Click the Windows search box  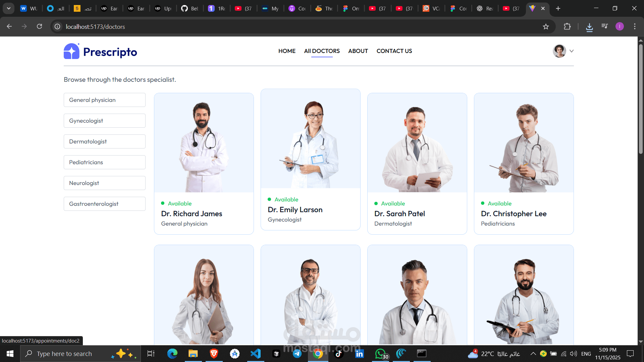tap(64, 354)
